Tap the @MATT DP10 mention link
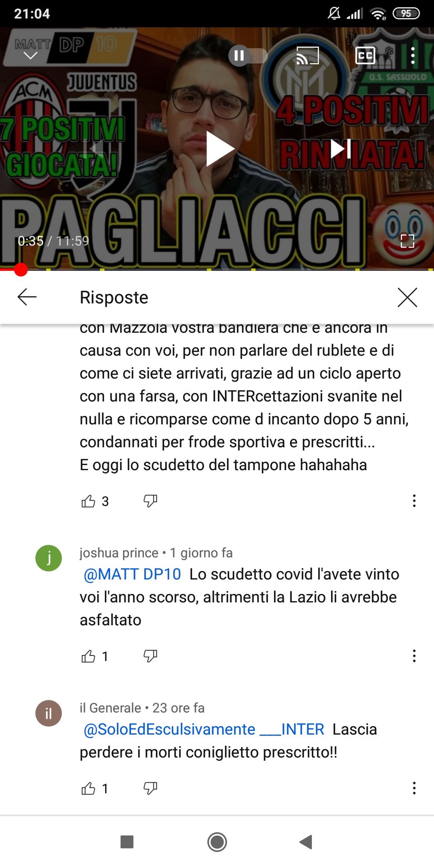The width and height of the screenshot is (434, 868). [x=132, y=574]
